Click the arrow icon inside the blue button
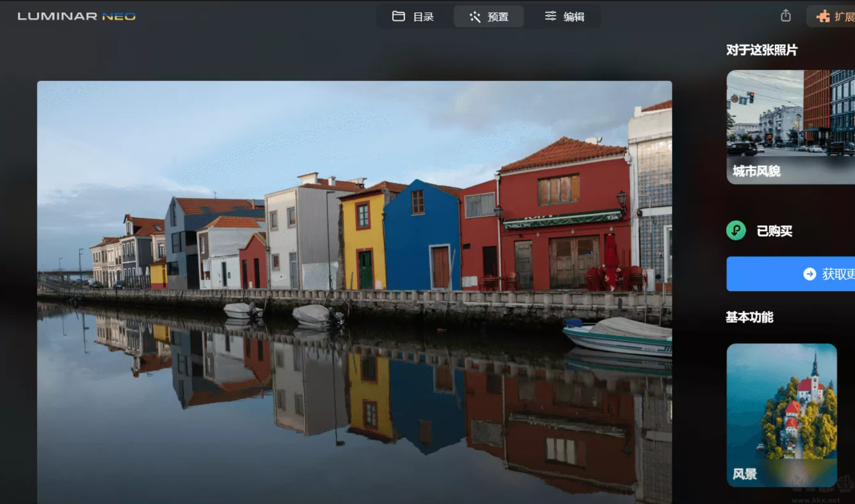This screenshot has width=855, height=504. 809,273
